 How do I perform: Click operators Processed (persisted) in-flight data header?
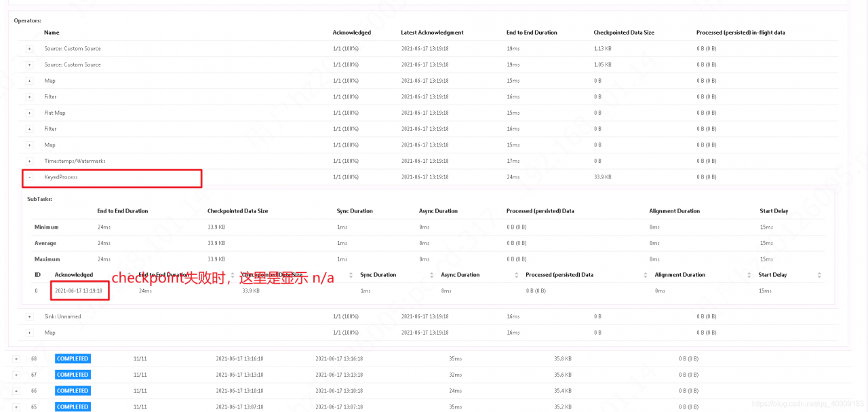tap(741, 33)
